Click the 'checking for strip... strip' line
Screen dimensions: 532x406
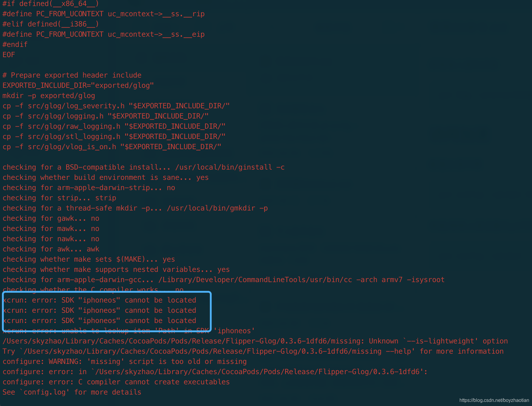click(x=59, y=198)
